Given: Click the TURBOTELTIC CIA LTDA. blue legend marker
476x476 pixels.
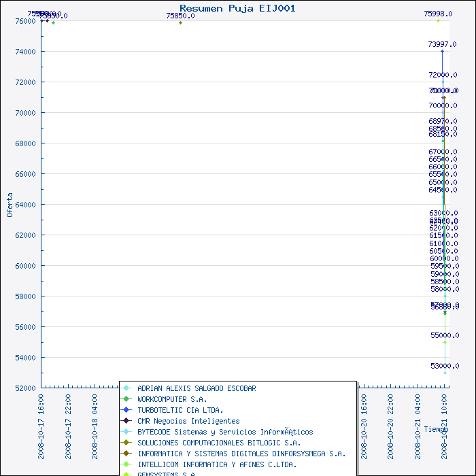Looking at the screenshot, I should (x=126, y=410).
